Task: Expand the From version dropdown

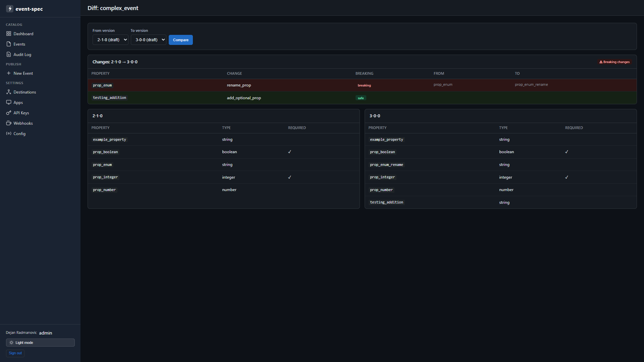Action: click(110, 40)
